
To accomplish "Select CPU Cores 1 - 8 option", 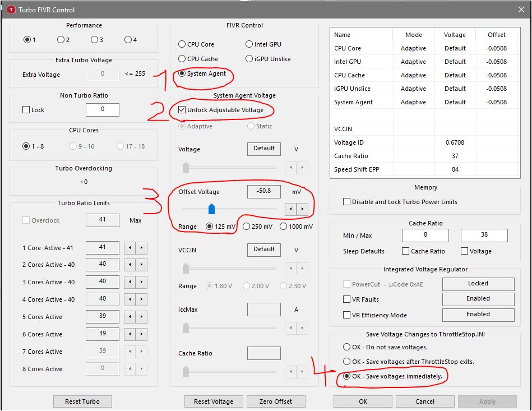I will click(33, 146).
